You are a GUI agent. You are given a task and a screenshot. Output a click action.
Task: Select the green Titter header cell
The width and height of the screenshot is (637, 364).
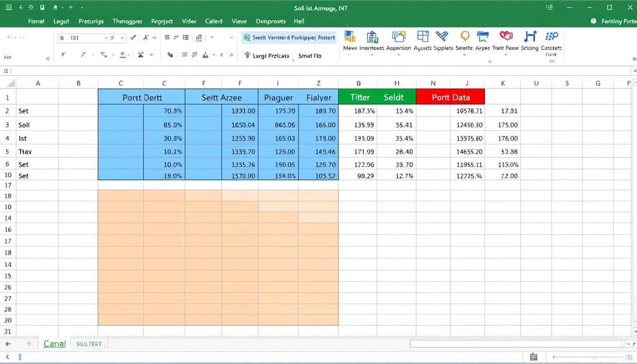358,97
